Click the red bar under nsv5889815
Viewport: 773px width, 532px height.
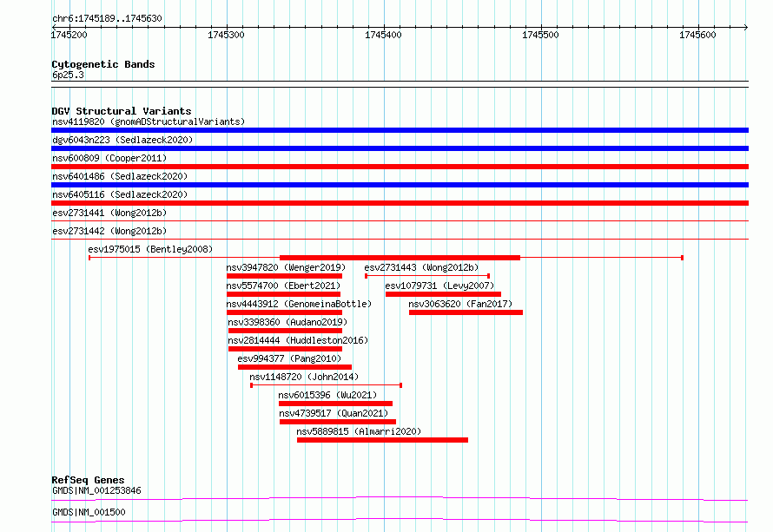pos(382,440)
